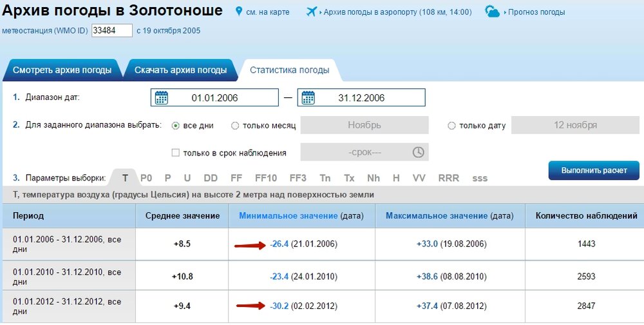Select the 'Статистика погоды' tab
The image size is (644, 325).
(290, 70)
